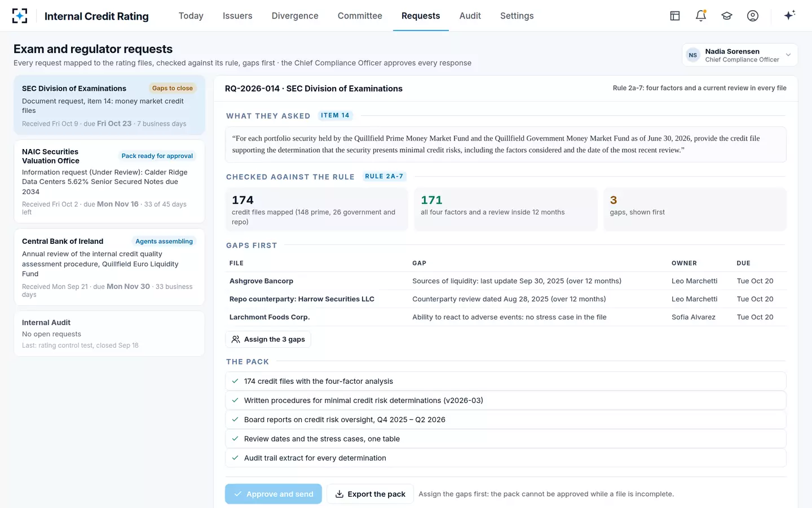Click the checkmark beside Audit trail extract item

235,458
